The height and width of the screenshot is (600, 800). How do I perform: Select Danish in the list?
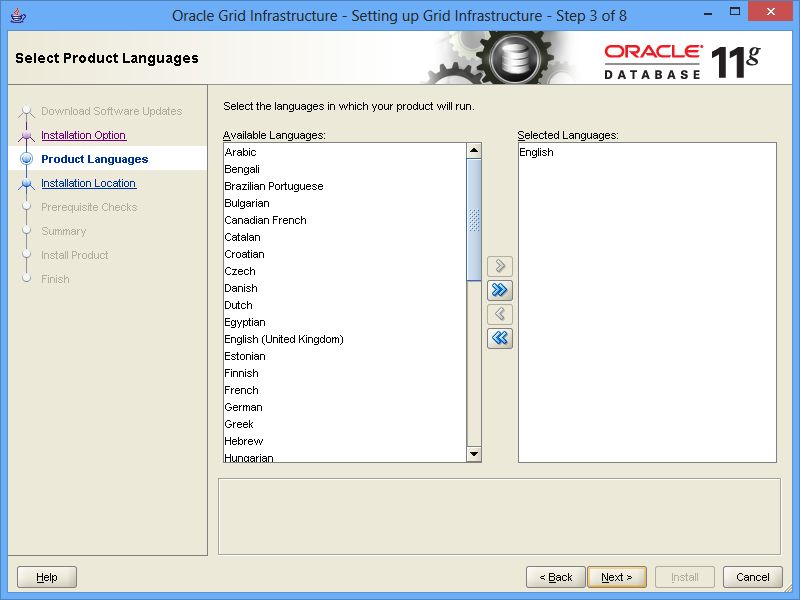pos(345,288)
